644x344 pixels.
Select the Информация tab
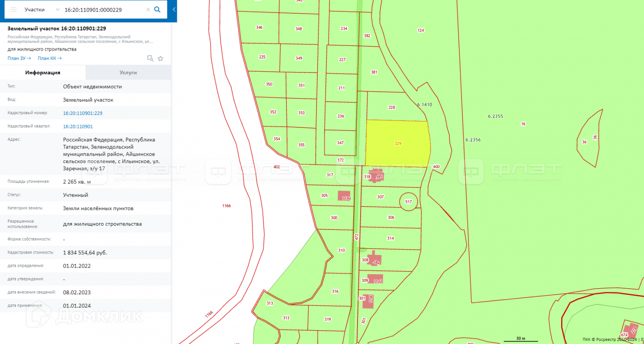(43, 72)
